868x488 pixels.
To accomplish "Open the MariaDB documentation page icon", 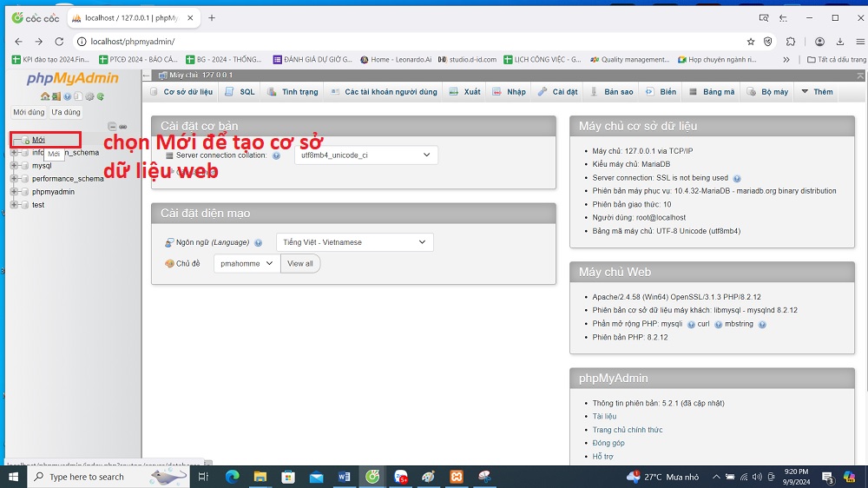I will 78,96.
